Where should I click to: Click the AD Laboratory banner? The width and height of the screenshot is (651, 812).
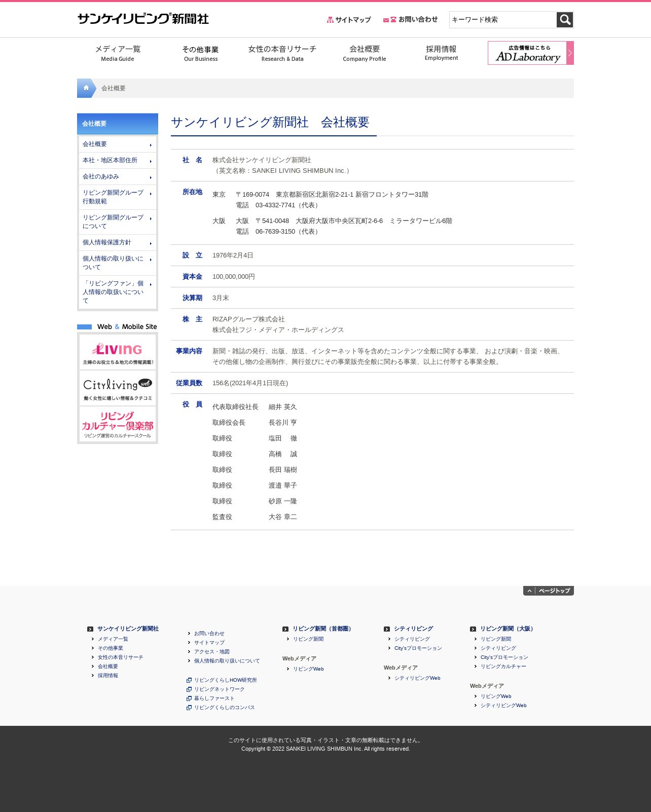[x=531, y=53]
